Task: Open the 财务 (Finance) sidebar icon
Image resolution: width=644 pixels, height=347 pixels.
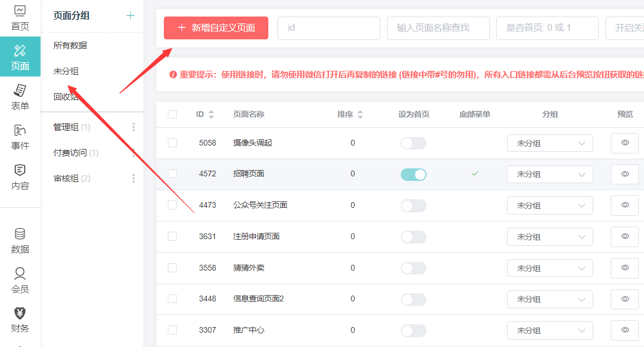Action: point(20,320)
